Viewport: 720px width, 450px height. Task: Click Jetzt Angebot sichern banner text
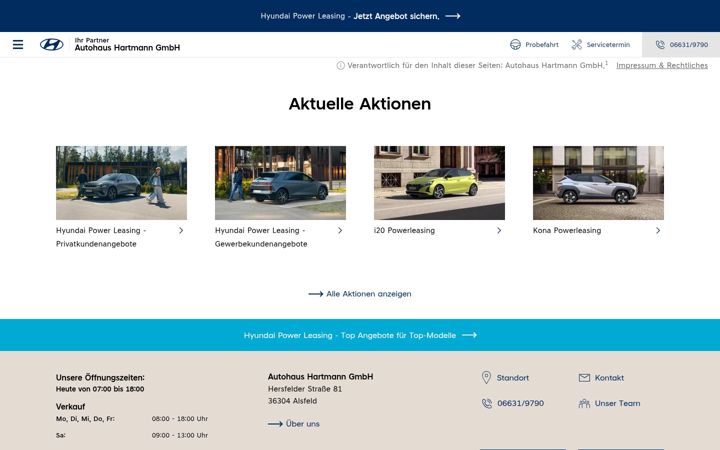(396, 16)
